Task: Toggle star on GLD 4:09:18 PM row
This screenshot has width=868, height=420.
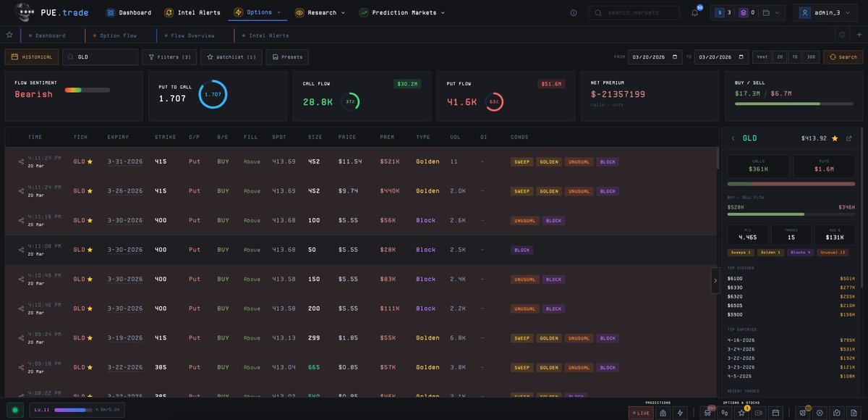Action: [90, 367]
